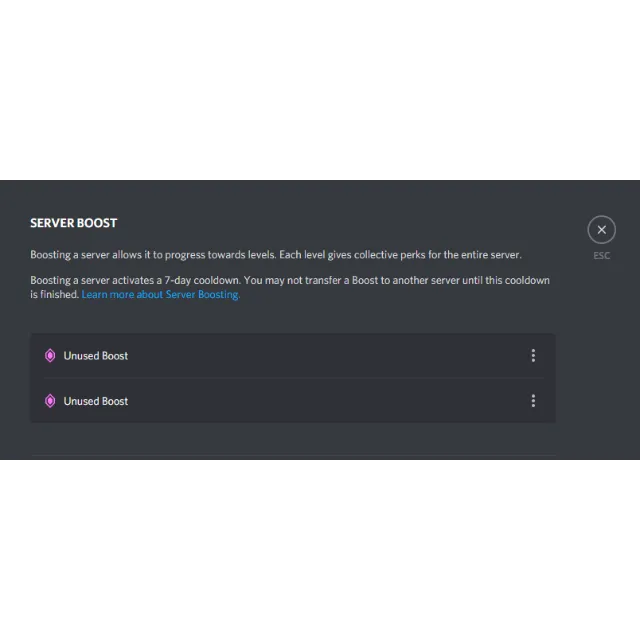Click the words 'another server' in cooldown text
The height and width of the screenshot is (640, 640).
tap(423, 280)
